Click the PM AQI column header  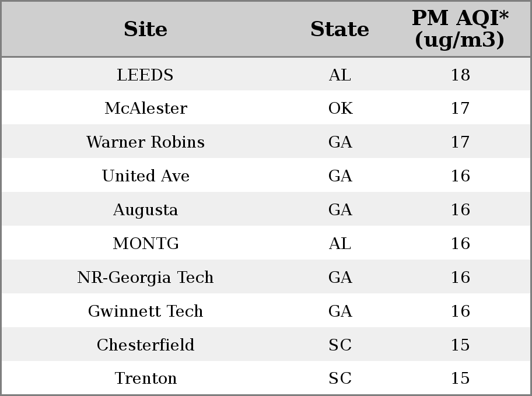tap(460, 29)
